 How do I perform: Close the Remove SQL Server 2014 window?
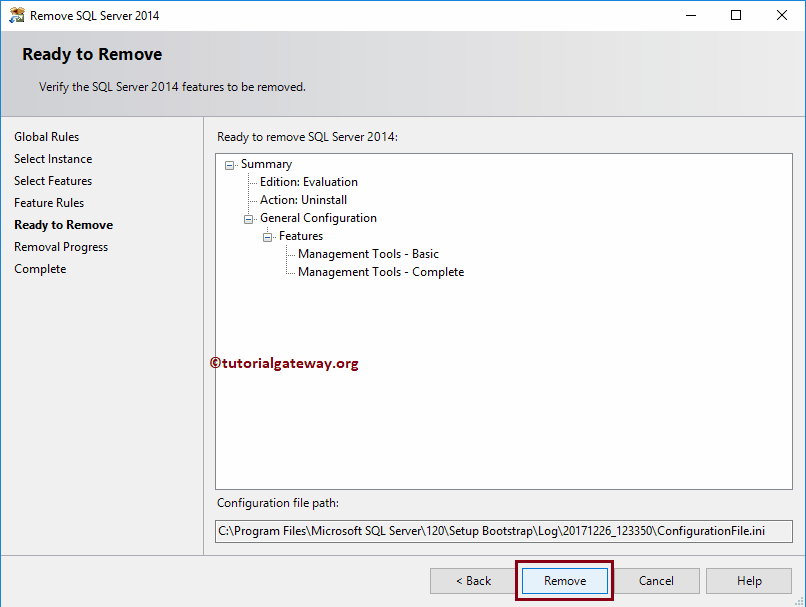tap(782, 15)
